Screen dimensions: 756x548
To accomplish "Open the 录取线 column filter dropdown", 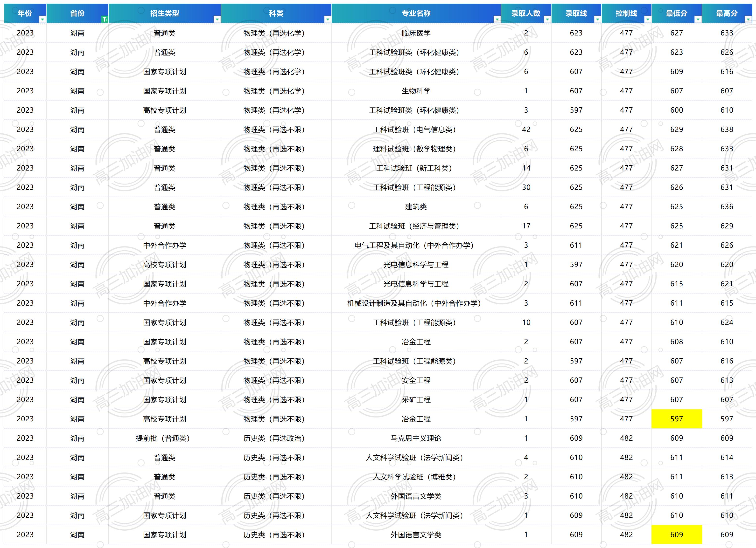I will pyautogui.click(x=597, y=20).
